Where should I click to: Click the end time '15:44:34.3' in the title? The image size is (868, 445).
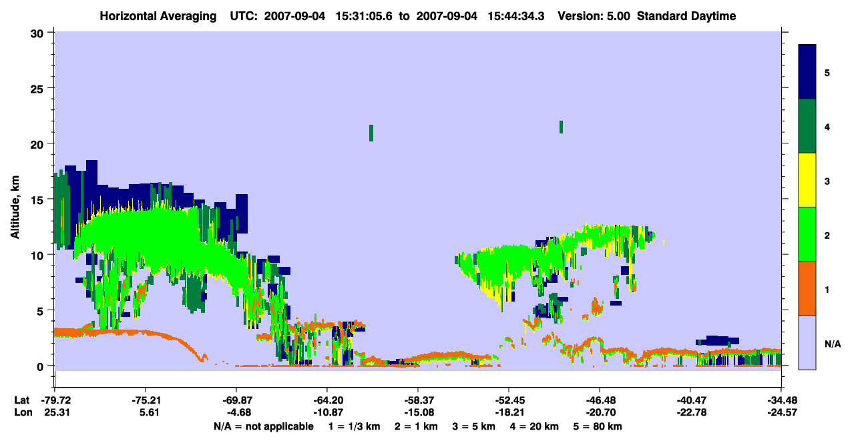pyautogui.click(x=516, y=16)
